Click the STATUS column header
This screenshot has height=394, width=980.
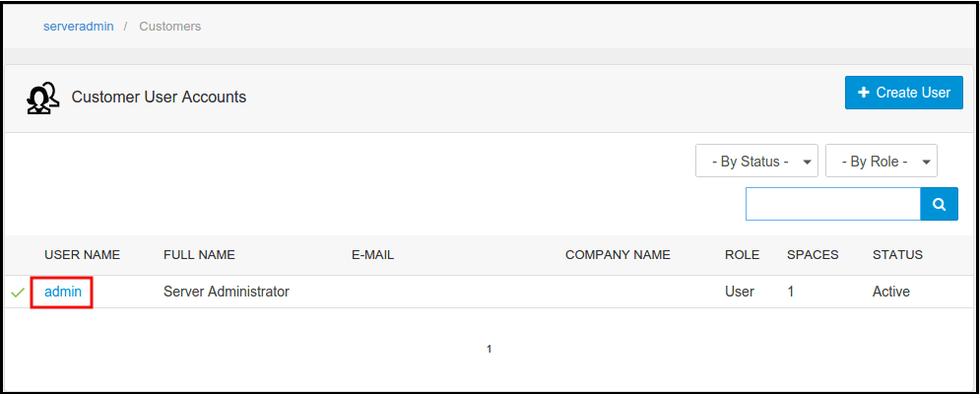[897, 255]
